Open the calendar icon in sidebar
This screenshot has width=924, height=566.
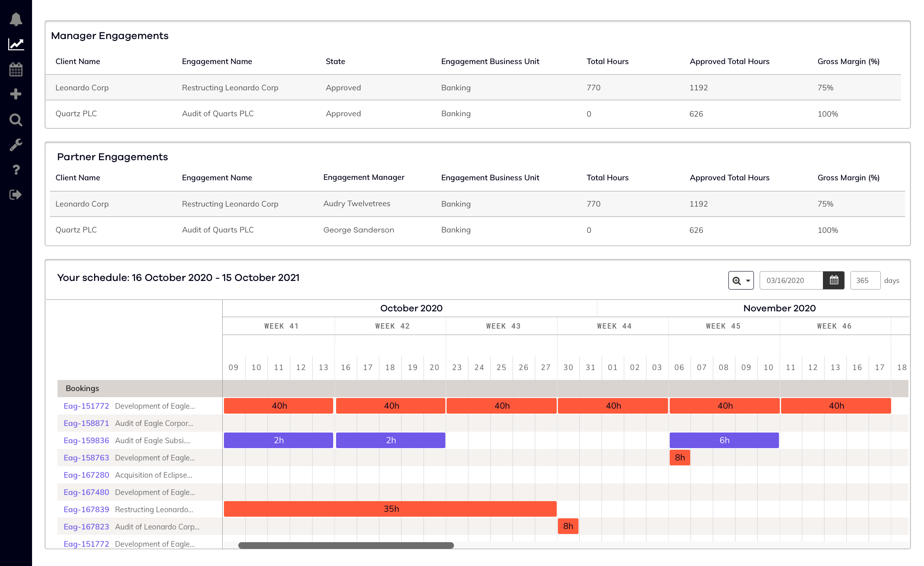pyautogui.click(x=16, y=69)
